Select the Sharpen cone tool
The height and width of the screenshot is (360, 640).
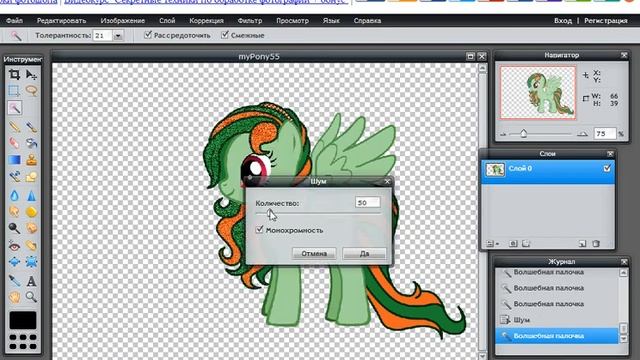31,196
